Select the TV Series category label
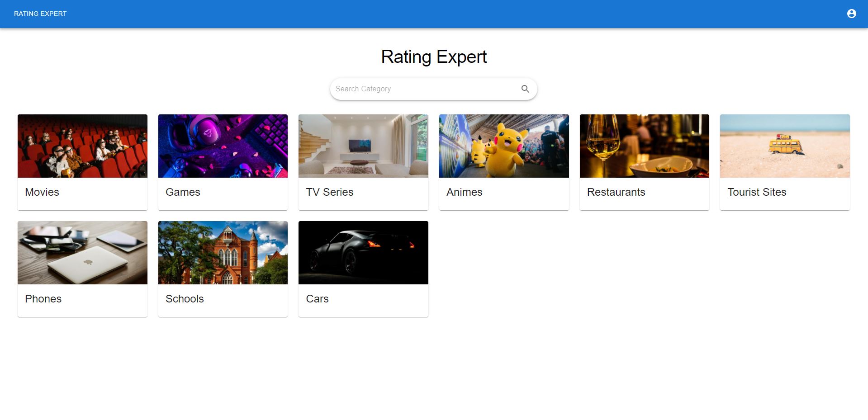 pos(330,192)
